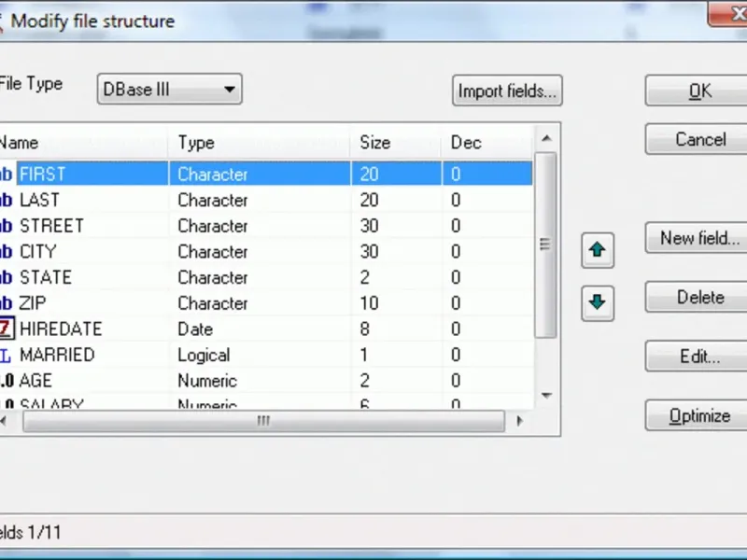
Task: Click the Dec column header
Action: tap(486, 143)
